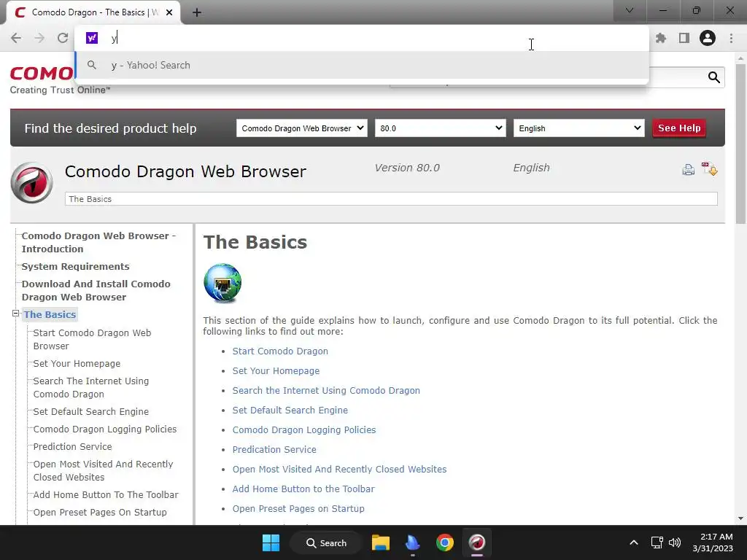Follow the Set Default Search Engine content link

click(x=290, y=411)
